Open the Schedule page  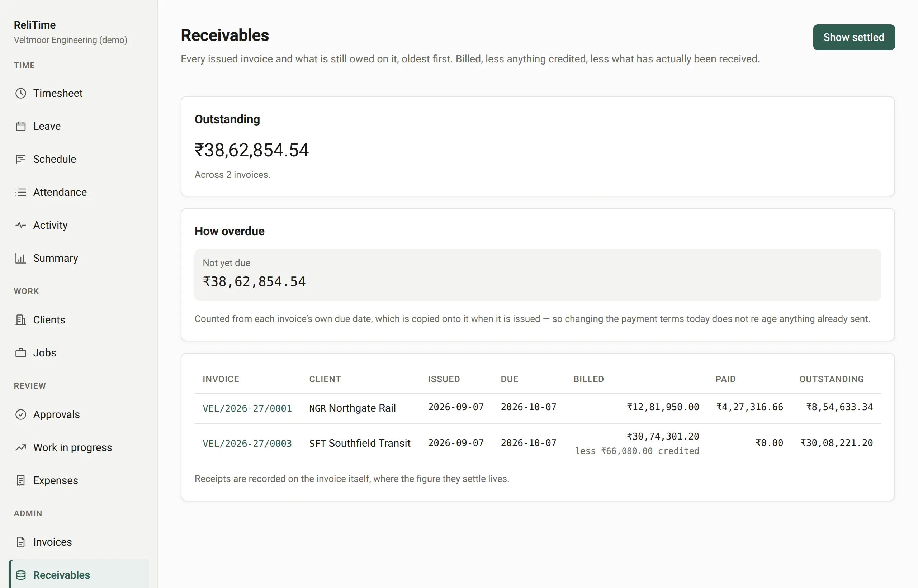coord(79,159)
